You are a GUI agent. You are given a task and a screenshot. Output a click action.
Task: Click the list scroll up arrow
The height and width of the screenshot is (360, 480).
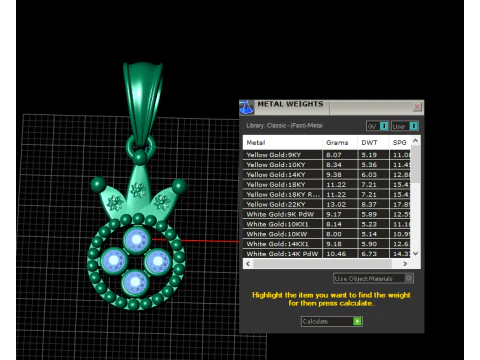415,141
